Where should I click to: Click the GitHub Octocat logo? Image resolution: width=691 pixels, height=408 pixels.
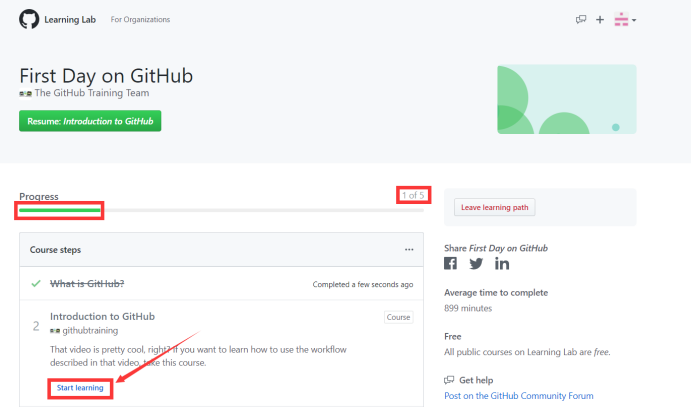coord(29,19)
